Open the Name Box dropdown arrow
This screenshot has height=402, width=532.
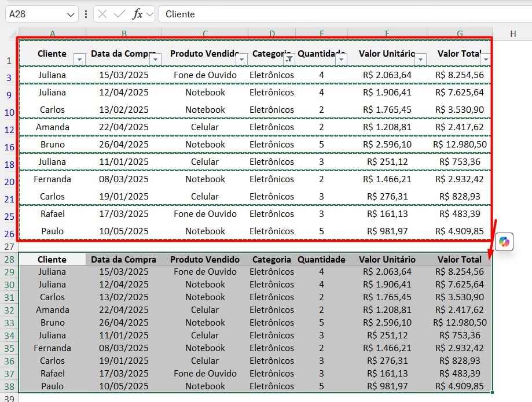(x=71, y=14)
